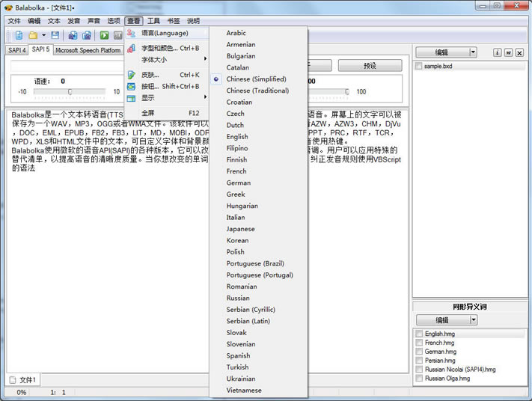
Task: Click the 'w' icon in the dictionary panel
Action: point(508,52)
